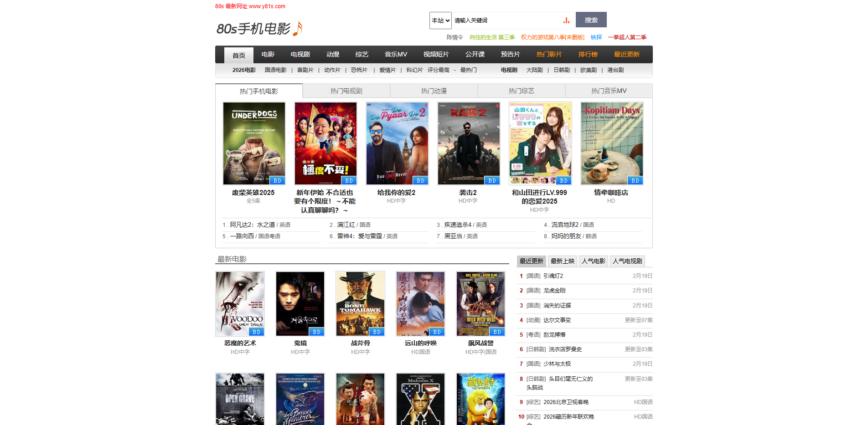This screenshot has height=425, width=868.
Task: Open the 电视剧 navigation menu item
Action: click(x=300, y=54)
